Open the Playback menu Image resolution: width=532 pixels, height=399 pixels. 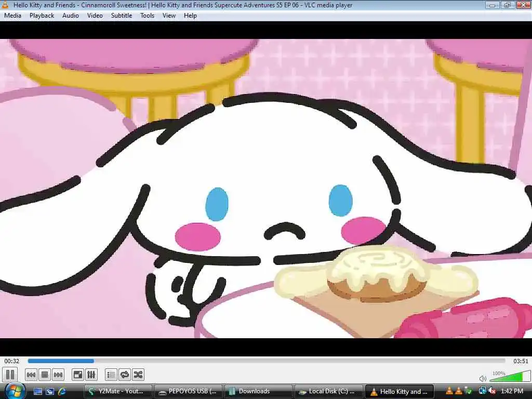click(42, 16)
